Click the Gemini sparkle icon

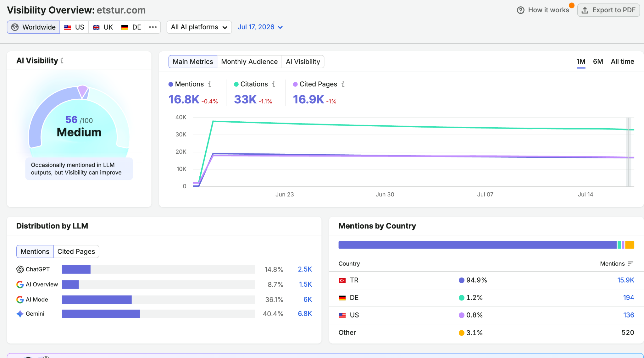[20, 314]
